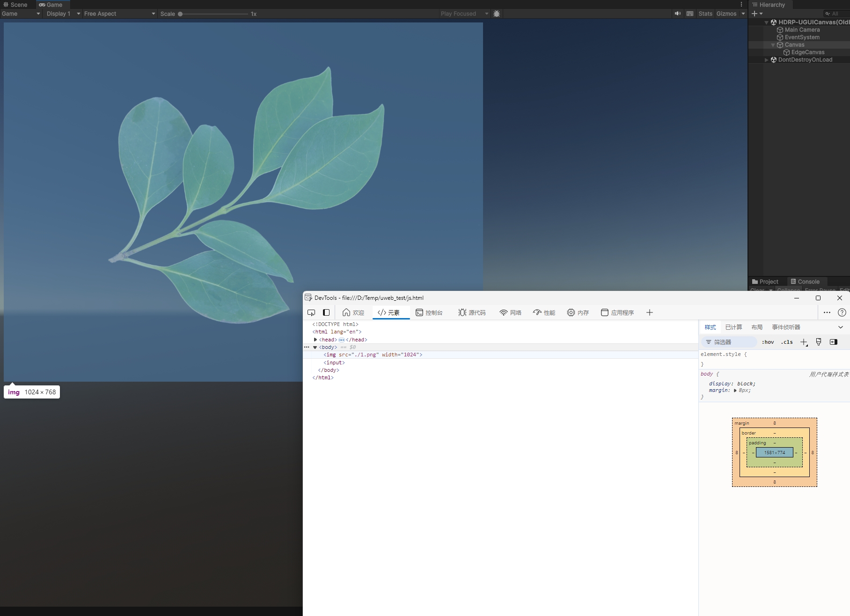Expand the head element node
This screenshot has width=850, height=616.
coord(315,340)
